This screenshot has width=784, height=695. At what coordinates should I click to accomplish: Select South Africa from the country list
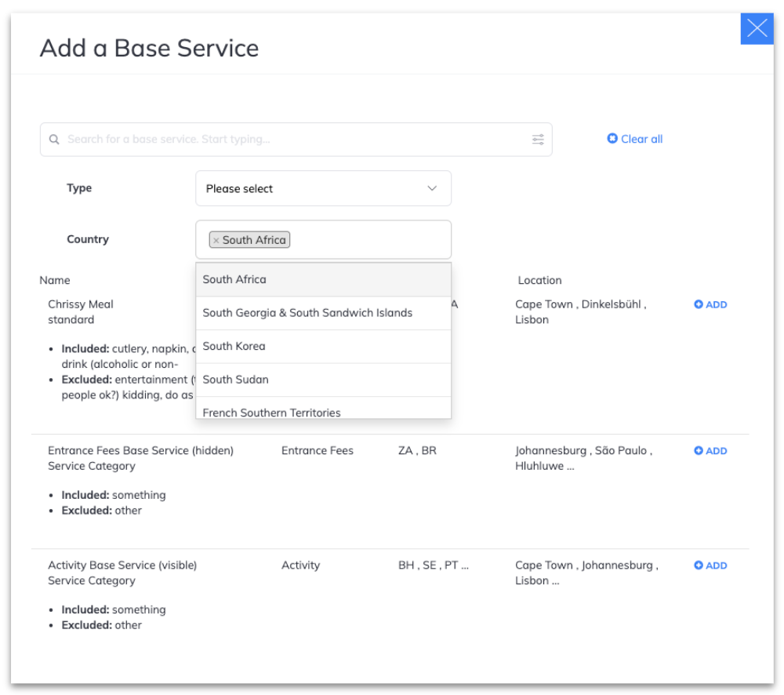pos(323,279)
